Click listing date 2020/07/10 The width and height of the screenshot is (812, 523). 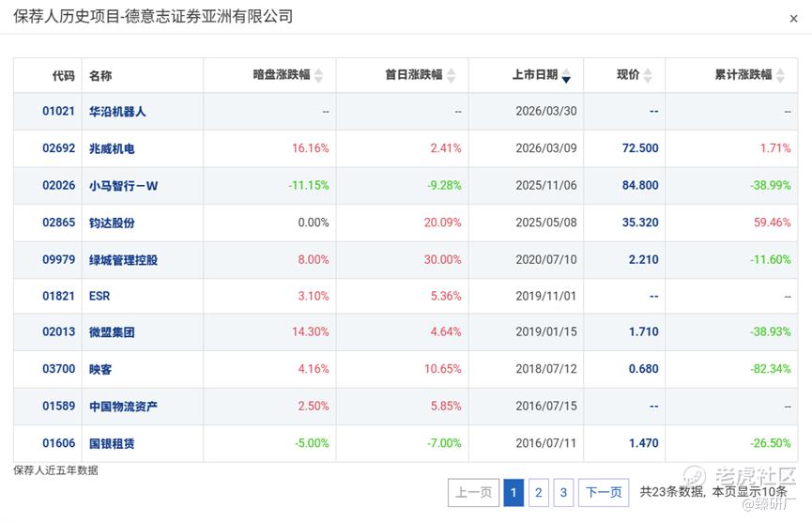pyautogui.click(x=545, y=259)
